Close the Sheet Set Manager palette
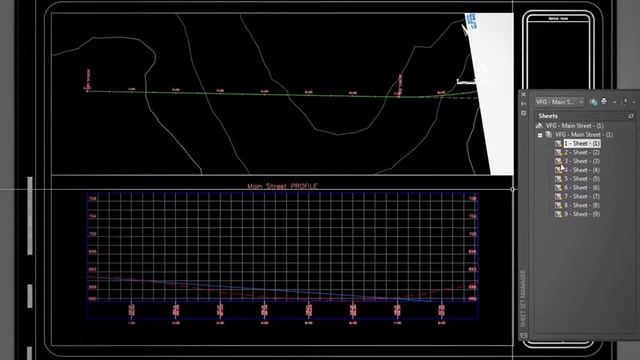640x360 pixels. (524, 94)
